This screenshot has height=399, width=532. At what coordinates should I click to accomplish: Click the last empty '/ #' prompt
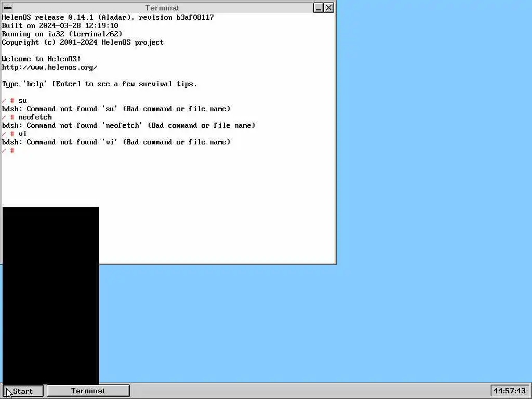coord(8,150)
